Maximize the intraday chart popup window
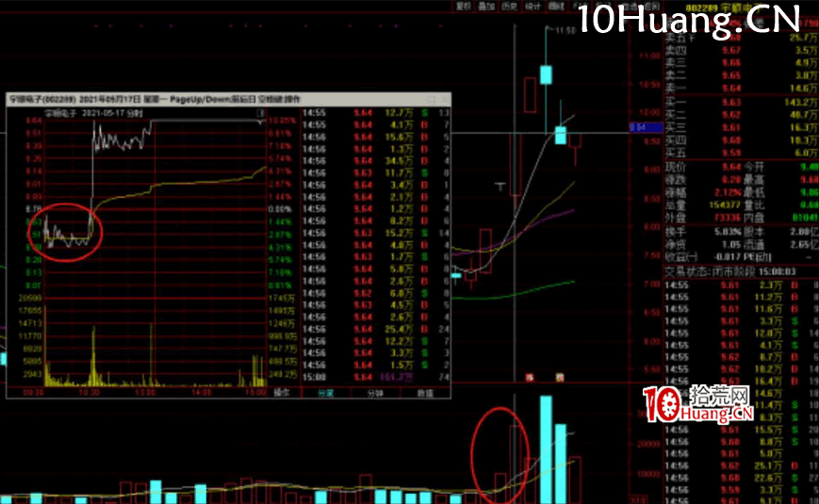 click(432, 98)
